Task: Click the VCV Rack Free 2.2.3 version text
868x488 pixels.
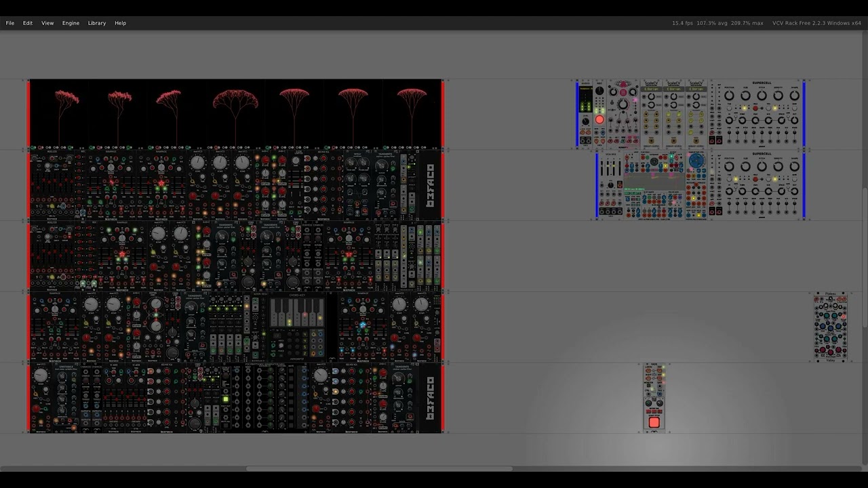Action: 816,23
